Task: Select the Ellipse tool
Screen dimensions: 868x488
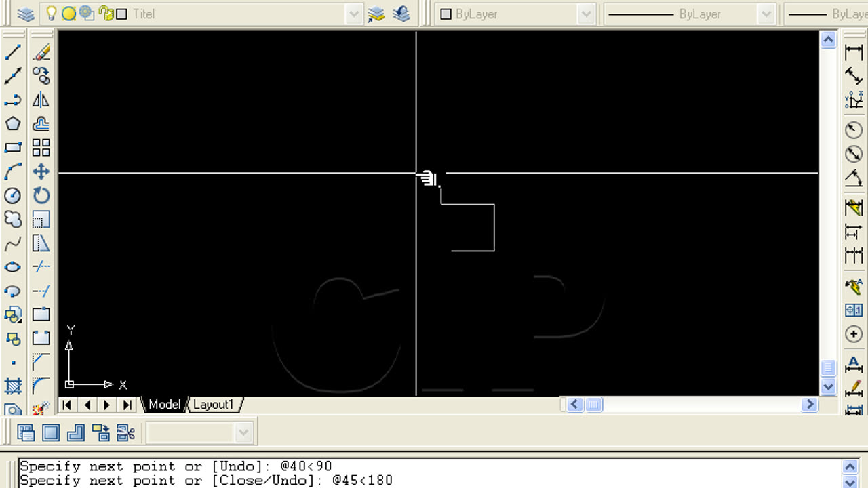Action: [x=13, y=267]
